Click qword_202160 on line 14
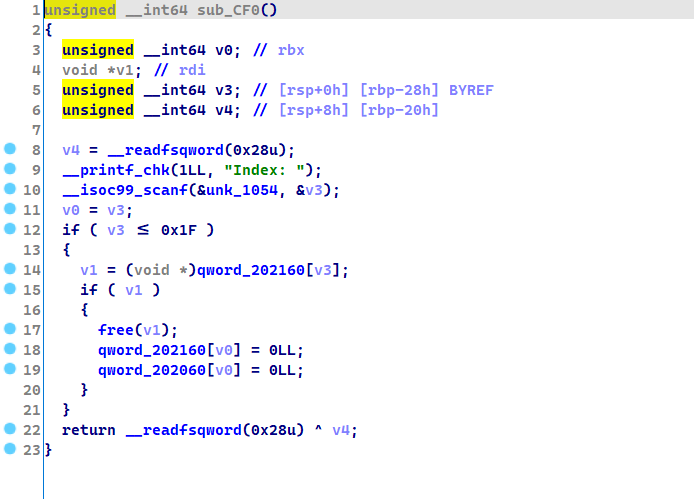 point(251,270)
